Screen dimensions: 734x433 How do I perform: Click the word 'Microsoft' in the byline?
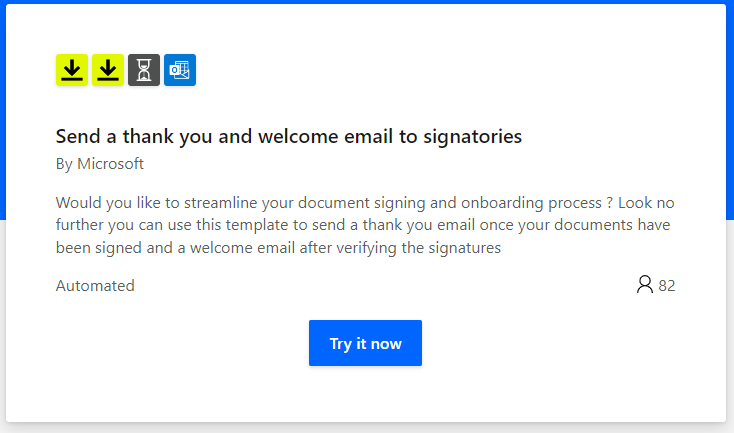click(x=111, y=163)
